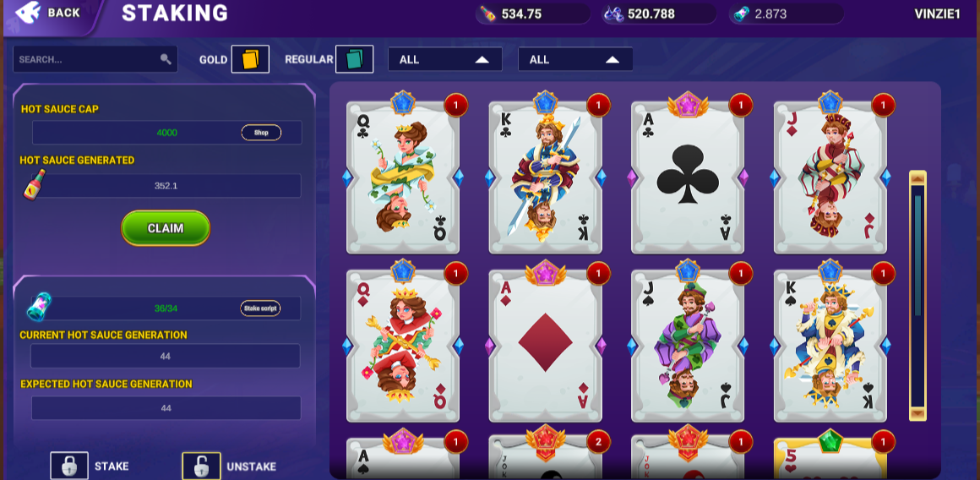Image resolution: width=980 pixels, height=480 pixels.
Task: Open the first ALL dropdown
Action: click(445, 59)
